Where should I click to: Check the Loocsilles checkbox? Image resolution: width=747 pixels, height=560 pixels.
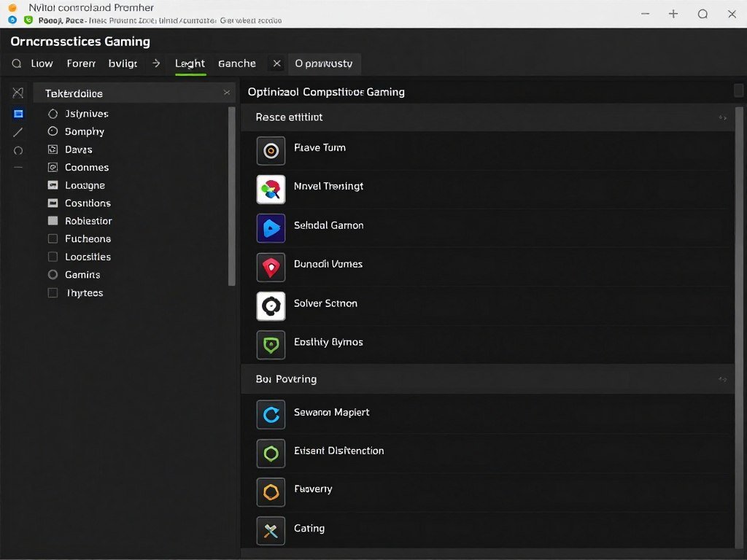pos(52,257)
